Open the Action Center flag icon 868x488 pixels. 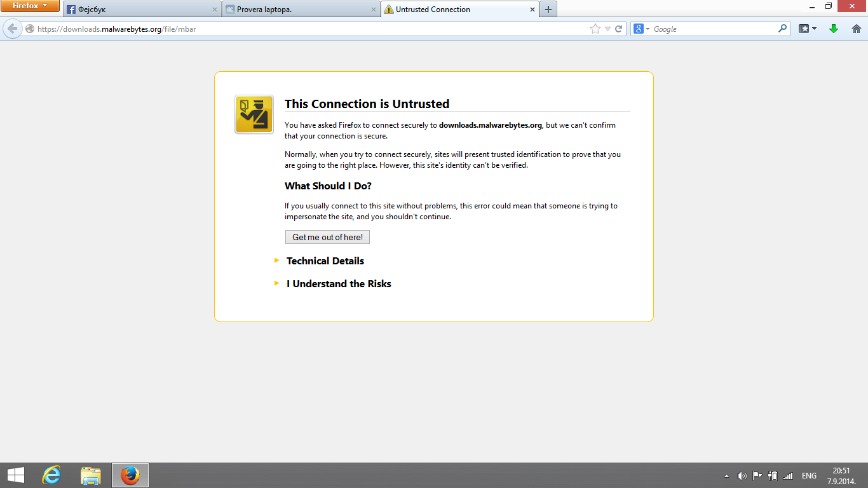[x=757, y=476]
